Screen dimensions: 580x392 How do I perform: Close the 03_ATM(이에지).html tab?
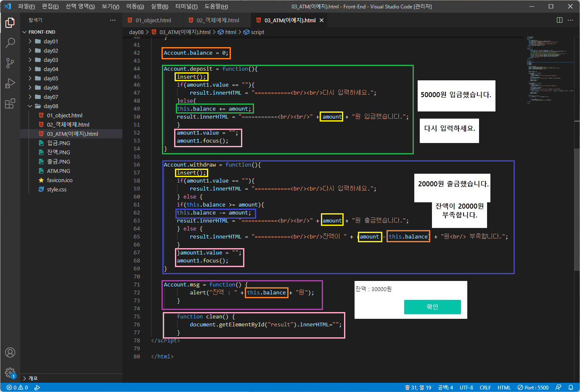click(322, 20)
